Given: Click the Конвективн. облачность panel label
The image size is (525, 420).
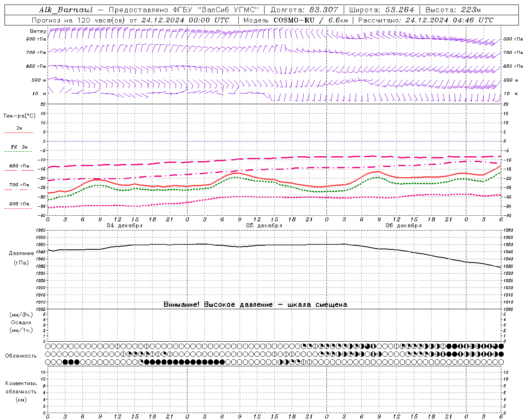Looking at the screenshot, I should tap(21, 388).
